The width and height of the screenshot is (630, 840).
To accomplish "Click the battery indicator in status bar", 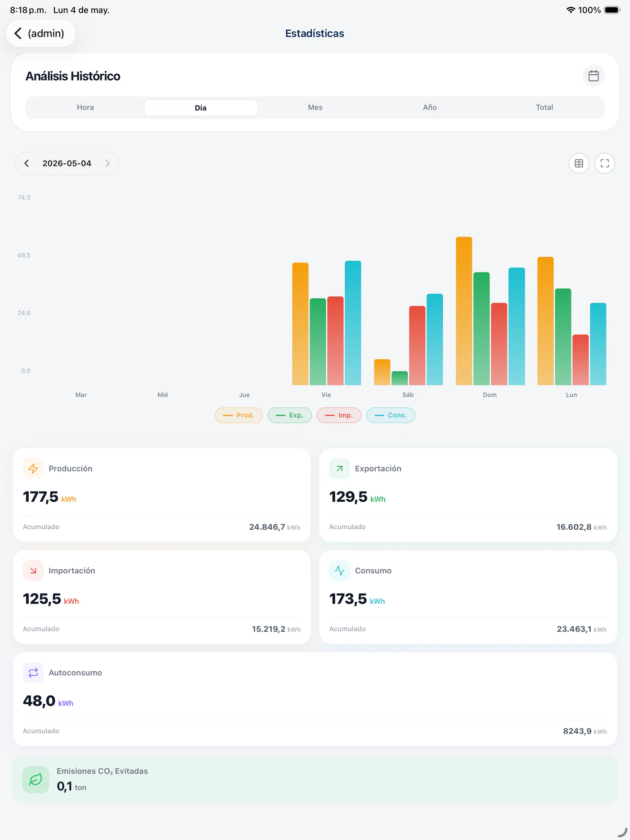I will click(x=612, y=10).
